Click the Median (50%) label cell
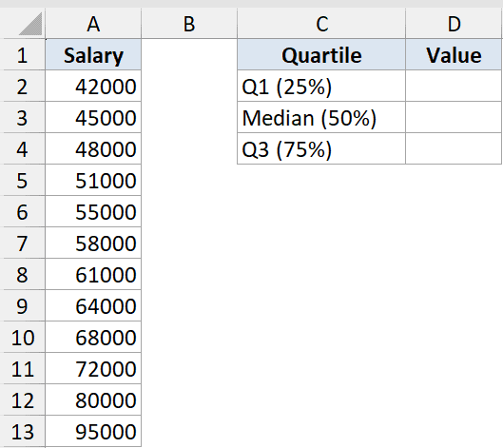Image resolution: width=503 pixels, height=448 pixels. pyautogui.click(x=321, y=117)
